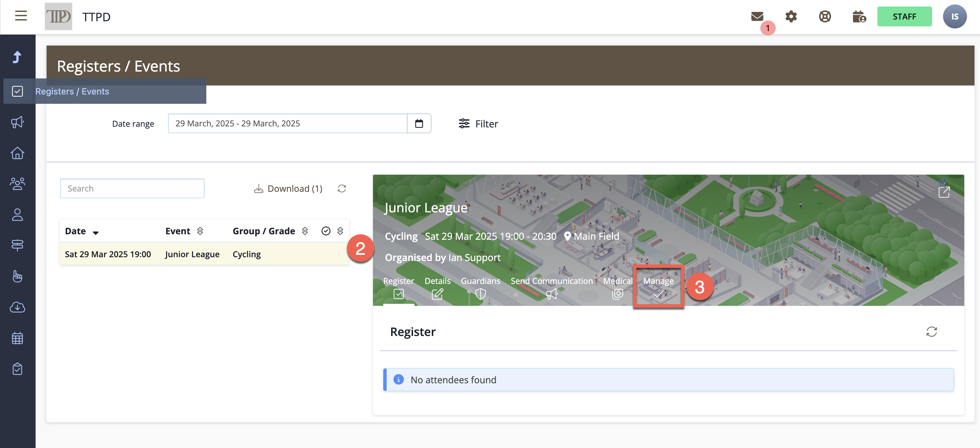Refresh the events list
The height and width of the screenshot is (448, 980).
pos(341,188)
